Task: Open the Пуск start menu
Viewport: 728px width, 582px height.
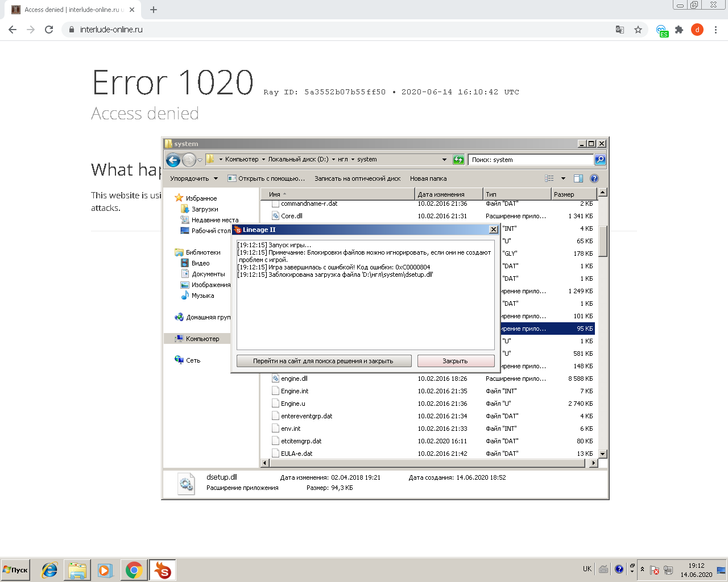Action: pos(15,570)
